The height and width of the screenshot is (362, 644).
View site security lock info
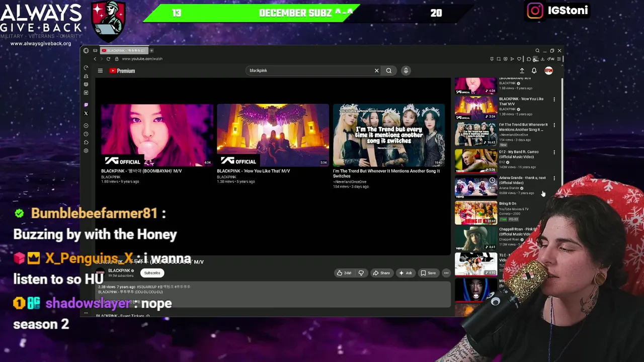[x=117, y=59]
